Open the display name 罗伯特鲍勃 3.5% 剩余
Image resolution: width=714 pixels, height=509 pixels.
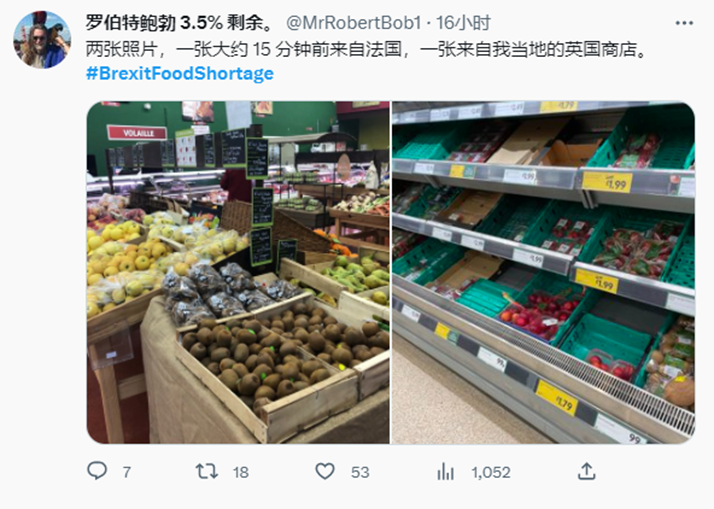(x=179, y=23)
